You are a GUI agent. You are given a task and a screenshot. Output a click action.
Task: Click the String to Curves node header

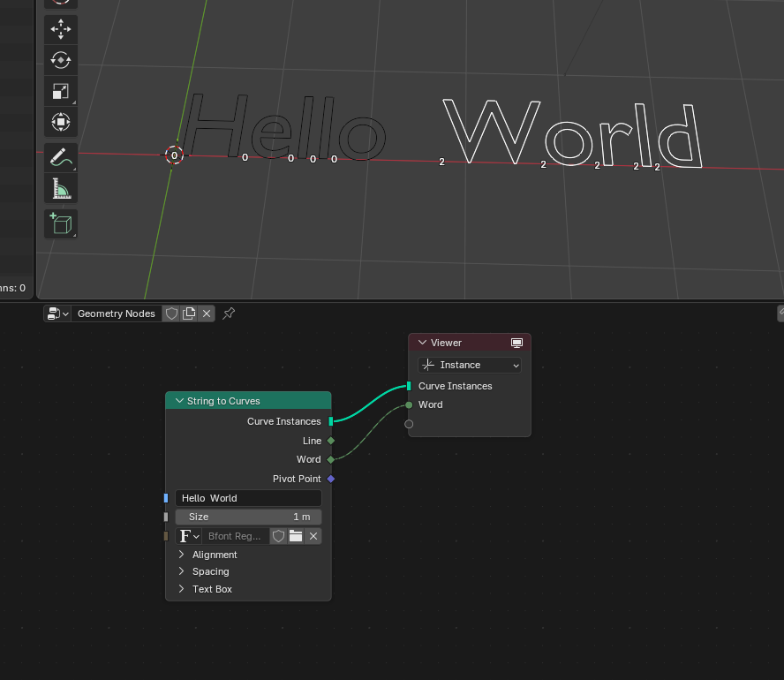(248, 401)
